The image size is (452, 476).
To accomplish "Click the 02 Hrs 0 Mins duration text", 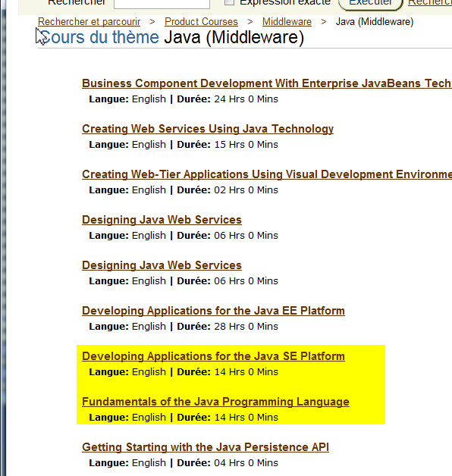I will click(x=246, y=190).
